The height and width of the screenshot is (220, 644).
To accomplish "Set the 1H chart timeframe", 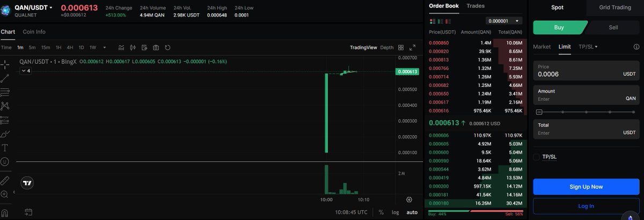I will click(x=58, y=48).
